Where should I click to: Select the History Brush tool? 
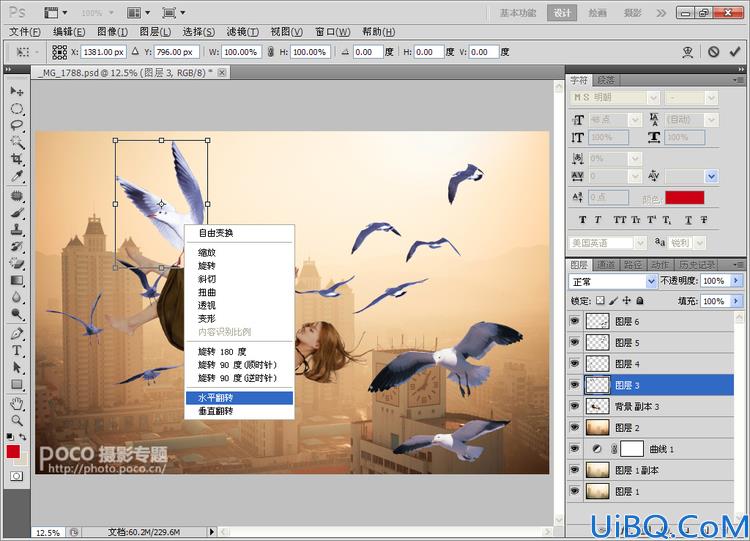17,246
